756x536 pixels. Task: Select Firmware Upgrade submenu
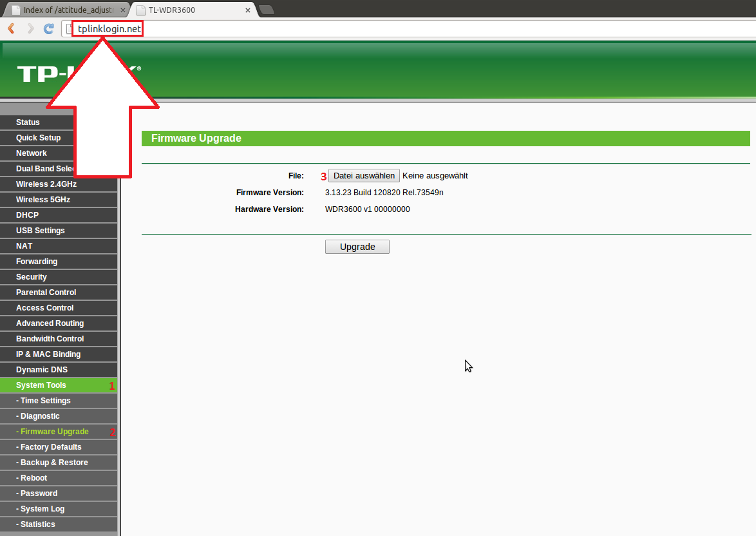59,431
